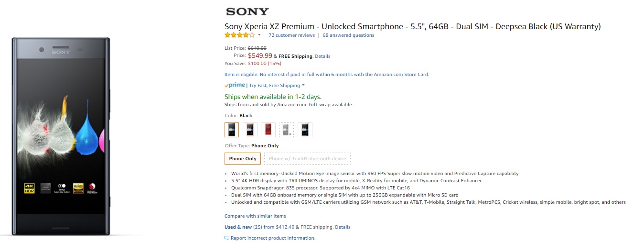
Task: Click the Prime logo
Action: pos(235,85)
